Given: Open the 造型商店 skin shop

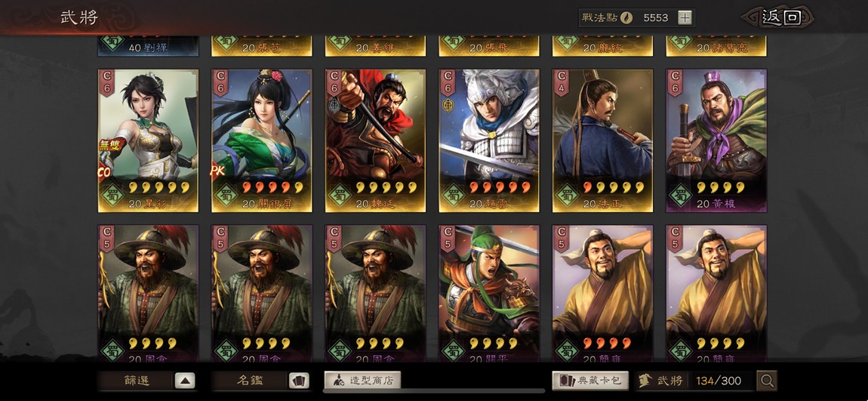Looking at the screenshot, I should coord(362,381).
